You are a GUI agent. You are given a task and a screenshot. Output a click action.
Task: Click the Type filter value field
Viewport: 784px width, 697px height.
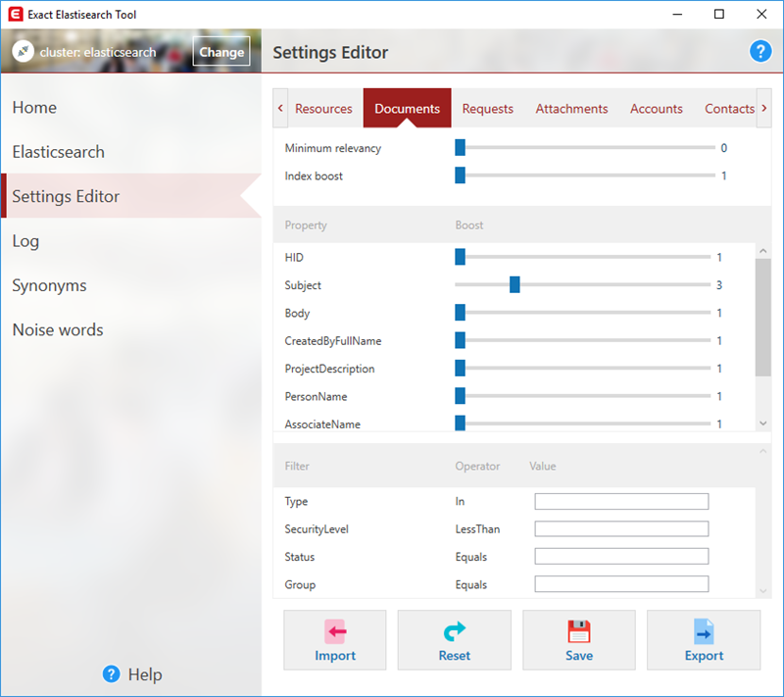(621, 502)
